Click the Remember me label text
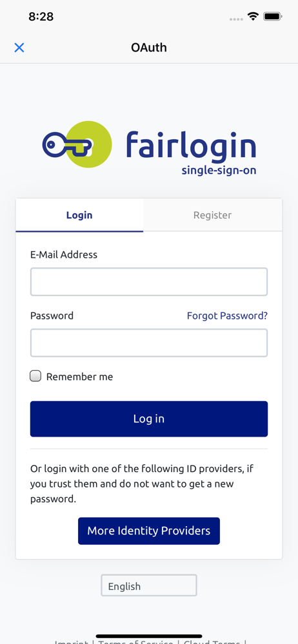The width and height of the screenshot is (298, 644). pos(79,377)
